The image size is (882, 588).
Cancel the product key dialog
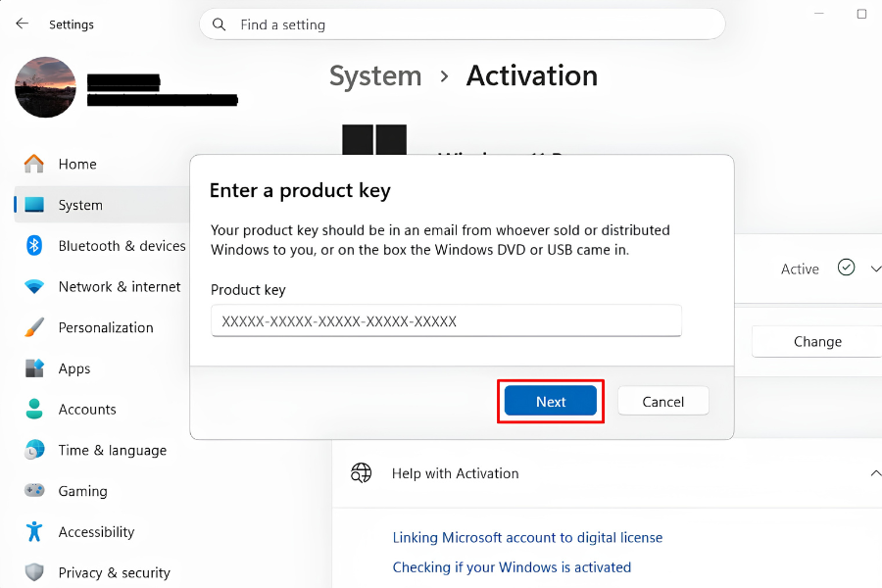663,401
